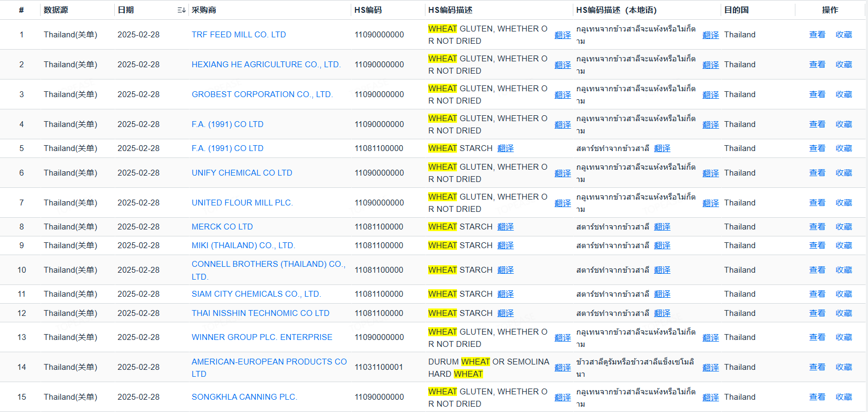Screen dimensions: 868x412
Task: Open F.A. (1991) CO LTD in row 5
Action: [227, 148]
